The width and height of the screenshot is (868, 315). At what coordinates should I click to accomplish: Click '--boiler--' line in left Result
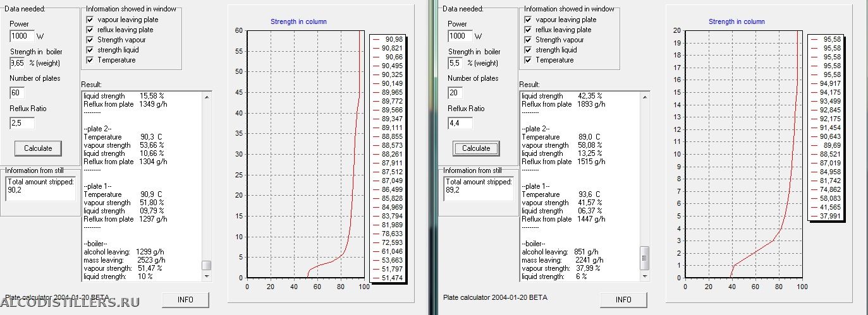coord(97,244)
